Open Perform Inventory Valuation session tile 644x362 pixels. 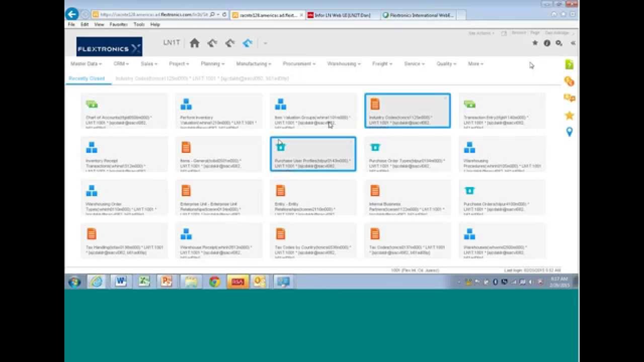218,111
